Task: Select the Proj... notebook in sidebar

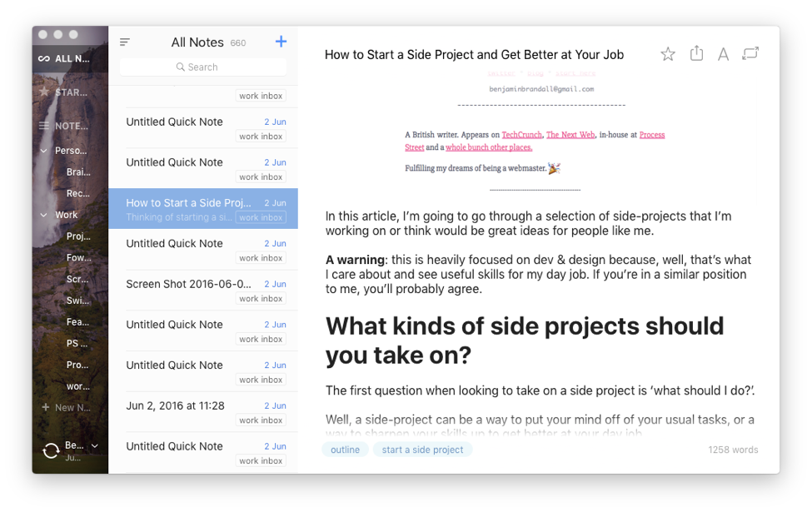Action: point(78,236)
